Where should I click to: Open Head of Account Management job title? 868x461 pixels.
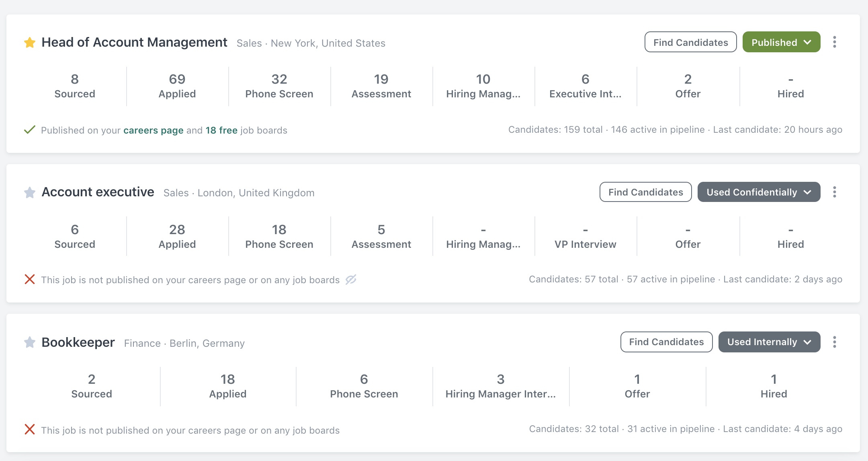point(134,42)
